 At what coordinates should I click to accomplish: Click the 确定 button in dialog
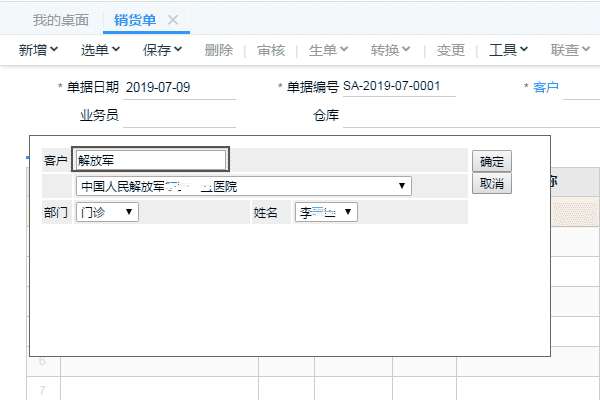(x=491, y=161)
